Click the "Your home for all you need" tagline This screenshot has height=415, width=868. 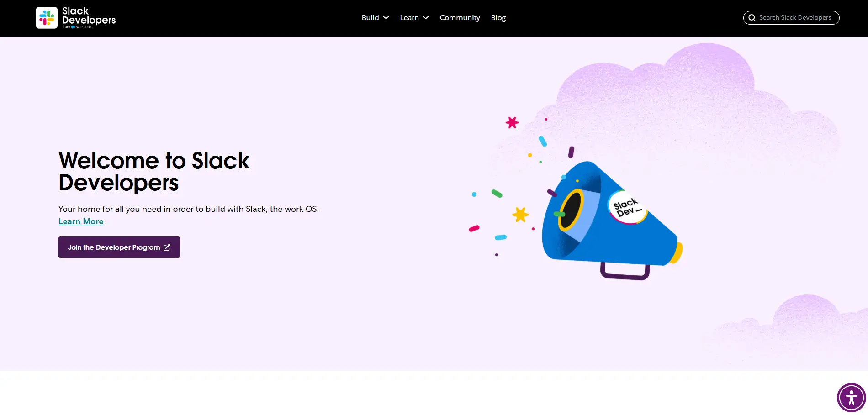(189, 209)
